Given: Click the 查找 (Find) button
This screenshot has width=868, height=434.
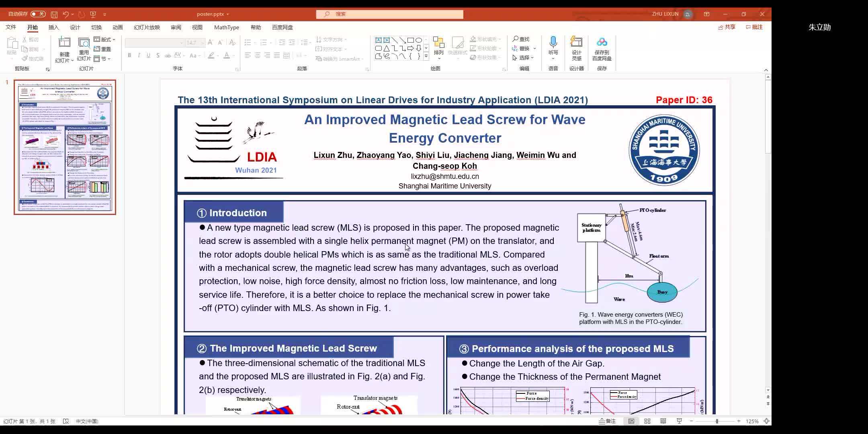Looking at the screenshot, I should click(521, 39).
